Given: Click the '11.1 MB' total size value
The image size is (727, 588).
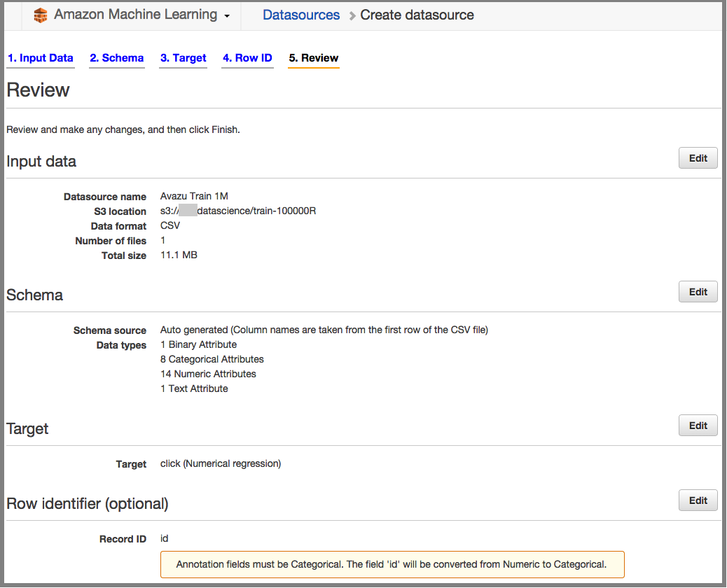Looking at the screenshot, I should tap(179, 255).
